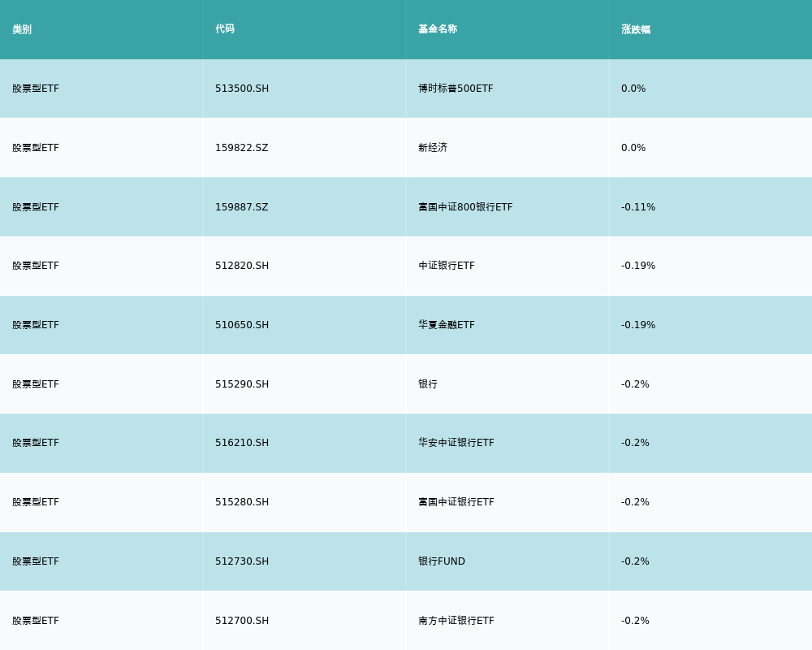Open the 南方中证银行ETF fund

(x=456, y=621)
